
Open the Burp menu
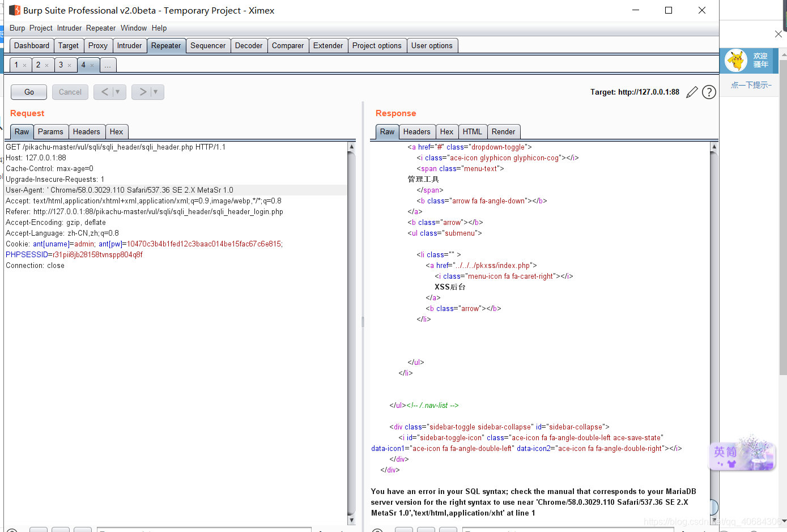(x=17, y=28)
